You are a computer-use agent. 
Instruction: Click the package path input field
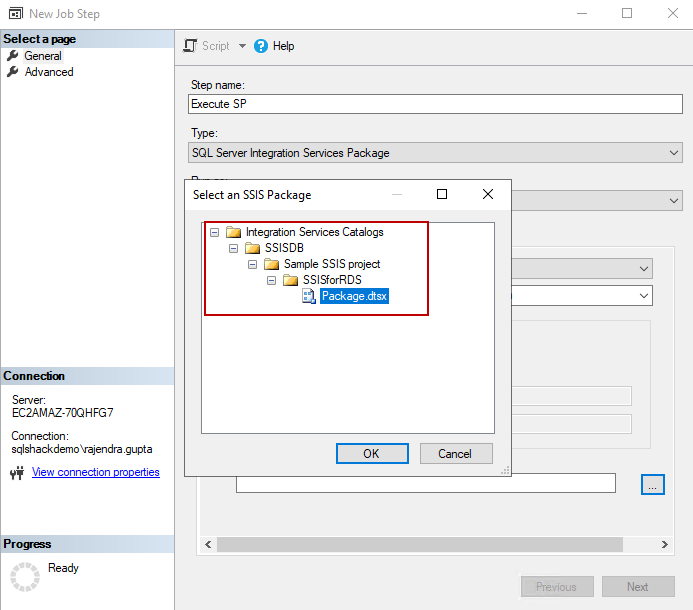[x=426, y=484]
